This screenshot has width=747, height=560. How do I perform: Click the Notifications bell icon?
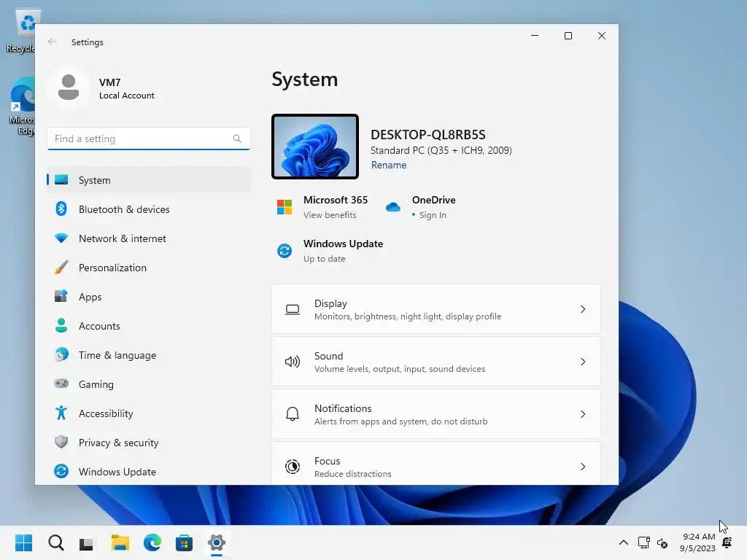[293, 414]
